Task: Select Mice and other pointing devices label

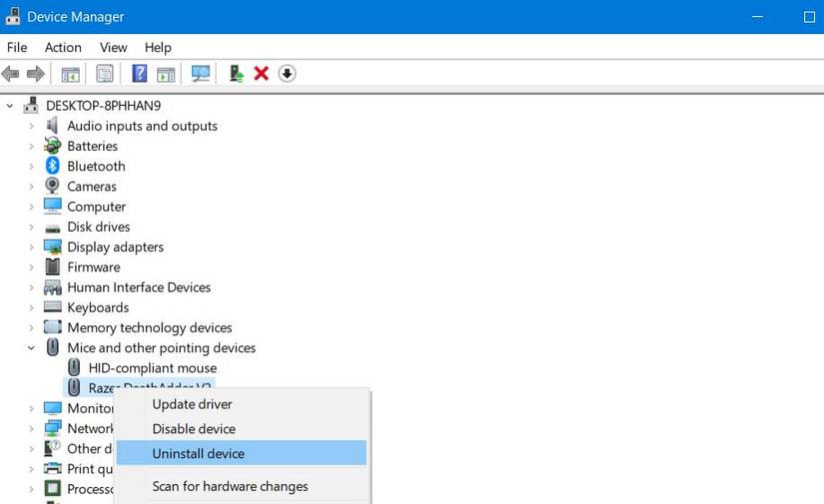Action: click(162, 347)
